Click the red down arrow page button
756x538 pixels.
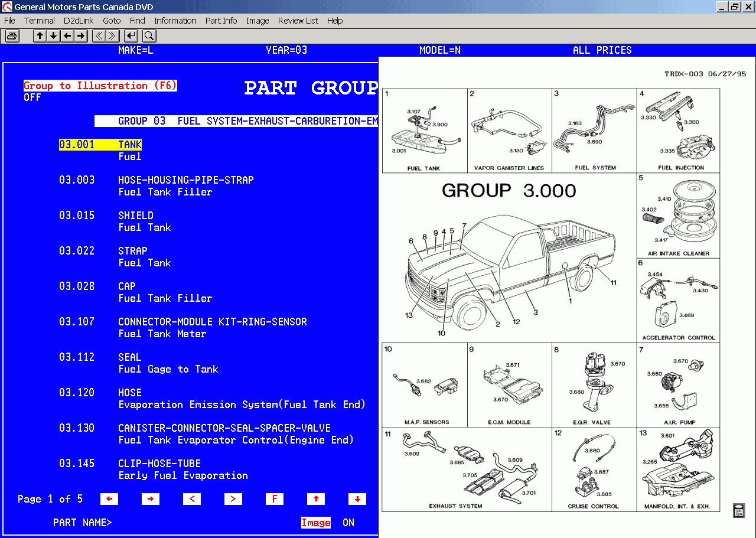tap(357, 499)
